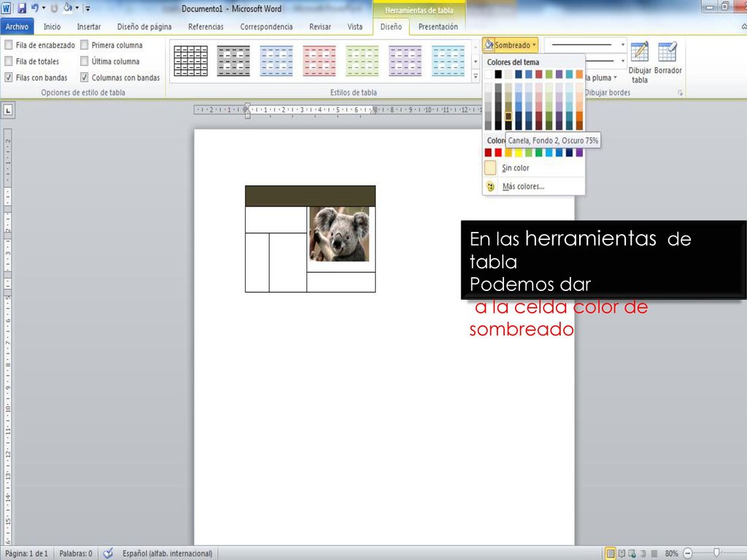Choose Sin color in shading menu
Viewport: 747px width, 560px height.
click(533, 168)
